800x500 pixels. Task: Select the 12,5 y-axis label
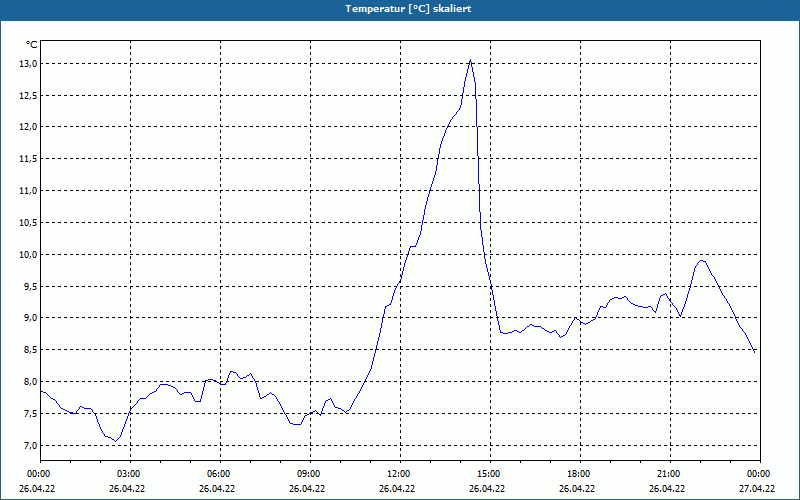pos(29,95)
